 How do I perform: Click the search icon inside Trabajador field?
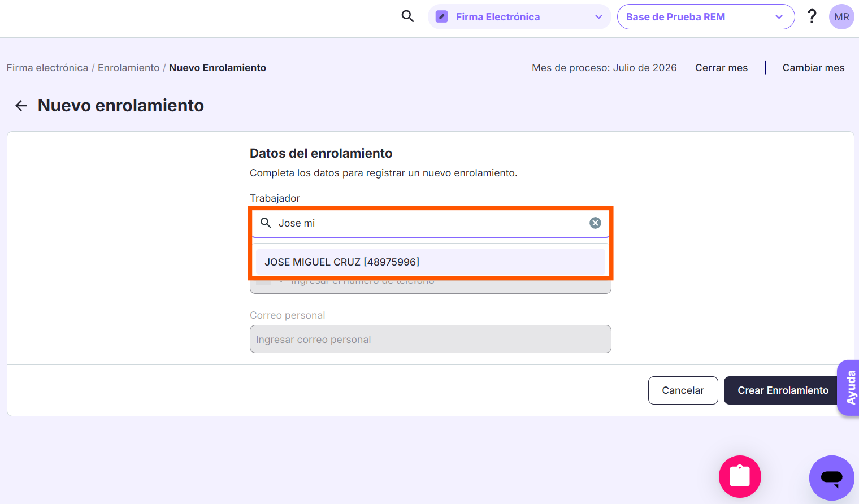click(x=266, y=223)
